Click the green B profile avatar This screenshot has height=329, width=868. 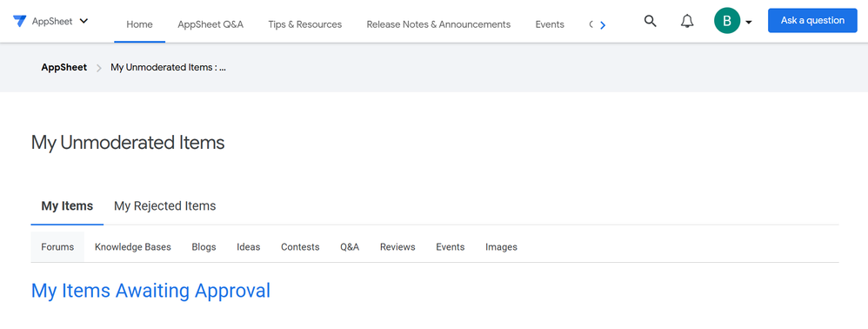click(x=727, y=21)
